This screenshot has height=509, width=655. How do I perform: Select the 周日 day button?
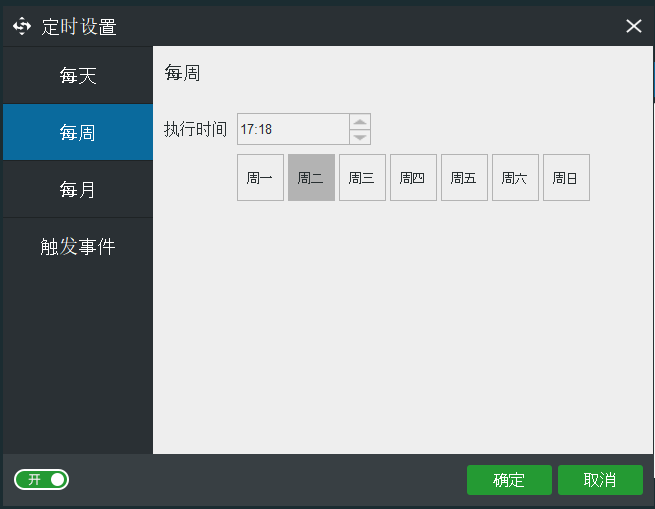coord(566,178)
